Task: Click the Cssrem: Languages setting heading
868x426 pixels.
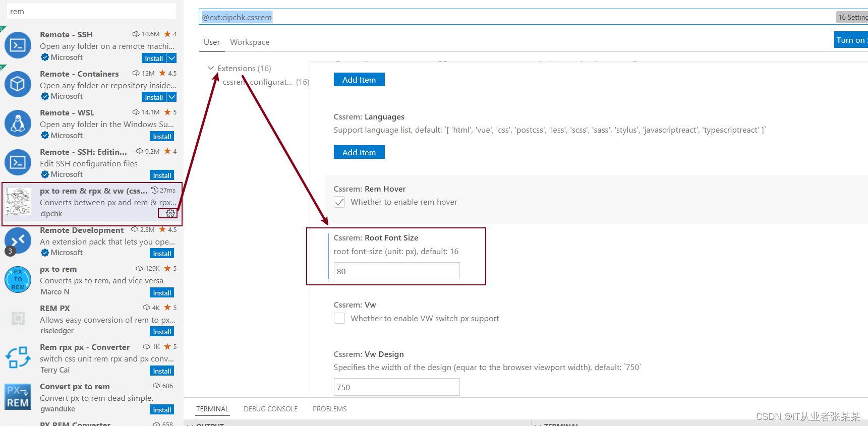Action: coord(369,117)
